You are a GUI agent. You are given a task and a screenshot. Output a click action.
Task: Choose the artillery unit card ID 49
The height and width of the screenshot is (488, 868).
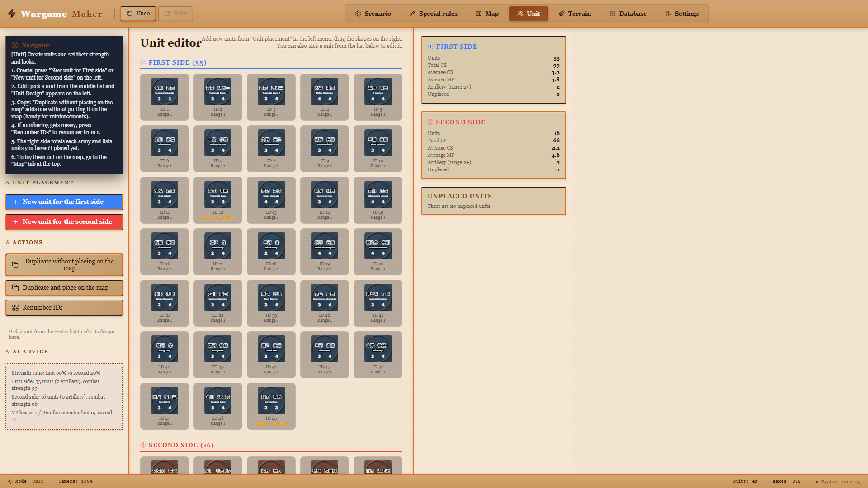(271, 406)
